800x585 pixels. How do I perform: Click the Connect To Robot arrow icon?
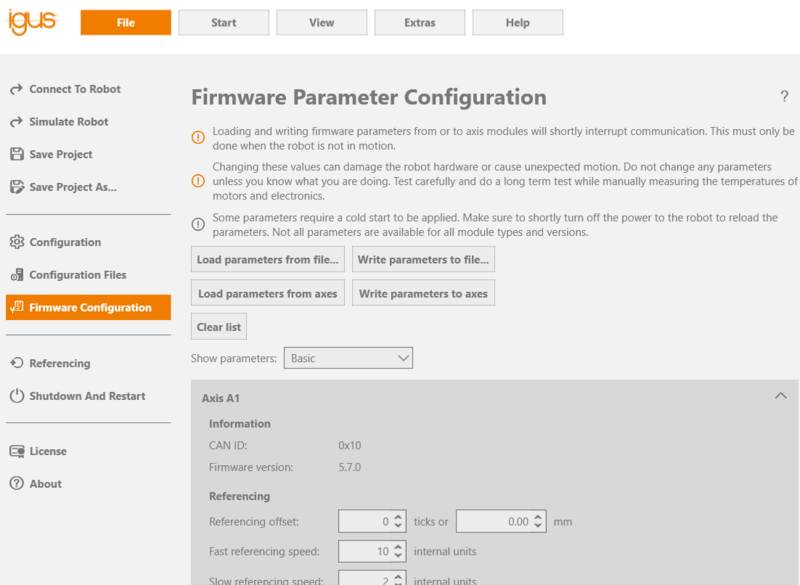(16, 89)
